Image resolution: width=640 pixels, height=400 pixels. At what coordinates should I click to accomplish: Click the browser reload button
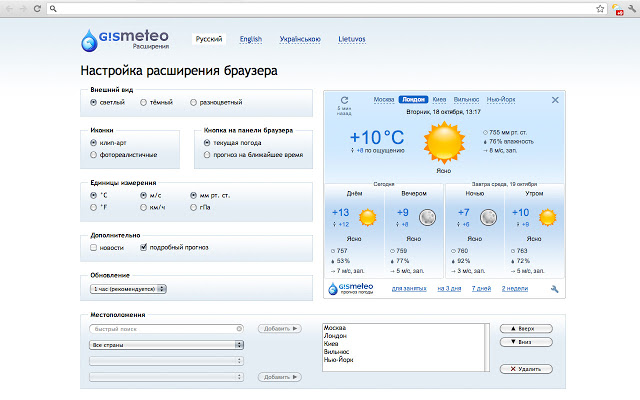37,8
